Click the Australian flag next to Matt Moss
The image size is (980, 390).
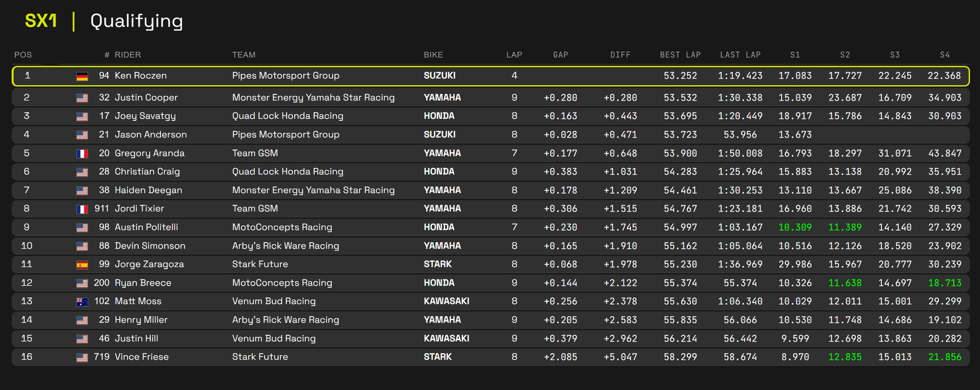[x=82, y=302]
